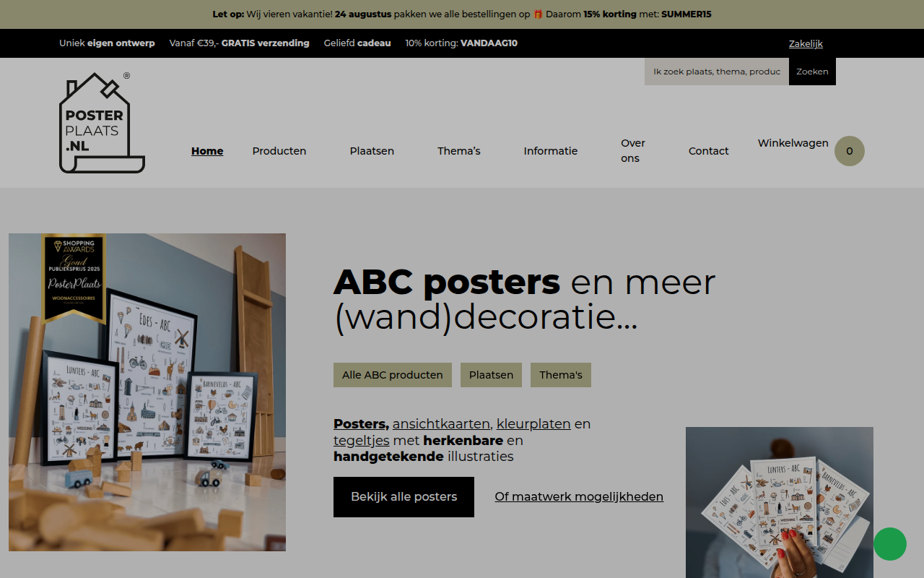Click the Shopping Awards Goud badge

tap(74, 278)
